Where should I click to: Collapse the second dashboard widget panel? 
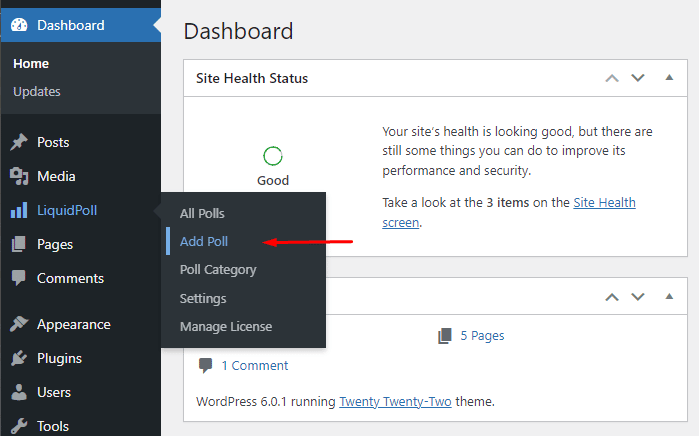point(669,296)
